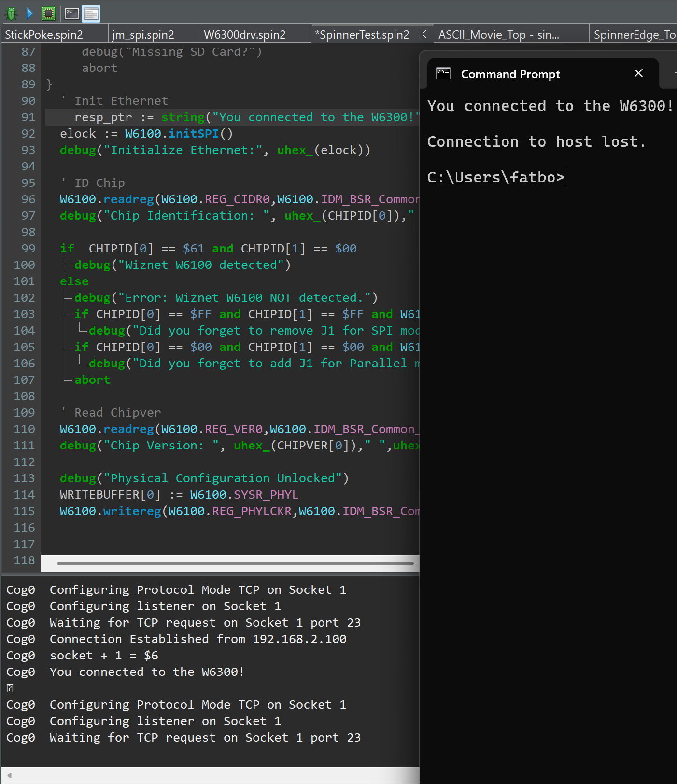Click the C:\Users\fatbo> prompt line
This screenshot has height=784, width=677.
coord(495,178)
